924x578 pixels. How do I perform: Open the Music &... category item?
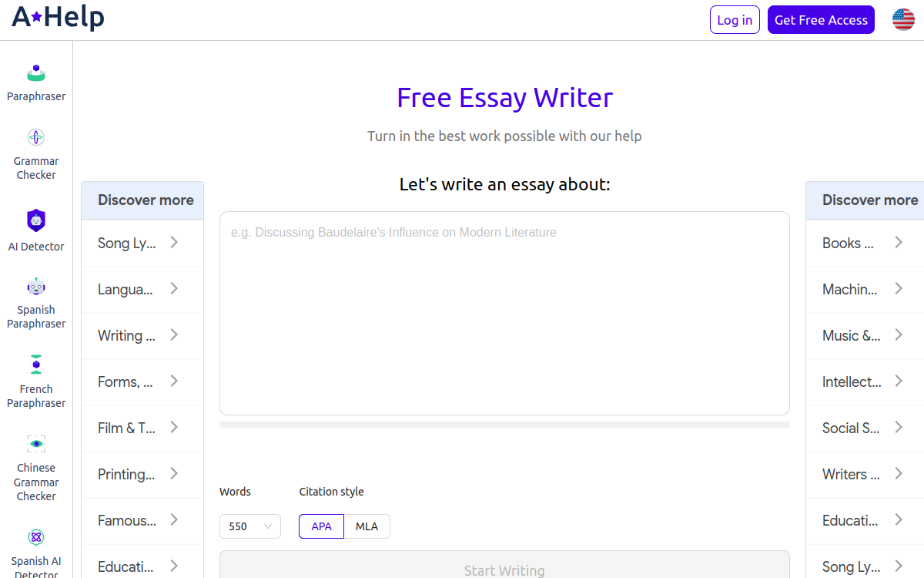865,335
